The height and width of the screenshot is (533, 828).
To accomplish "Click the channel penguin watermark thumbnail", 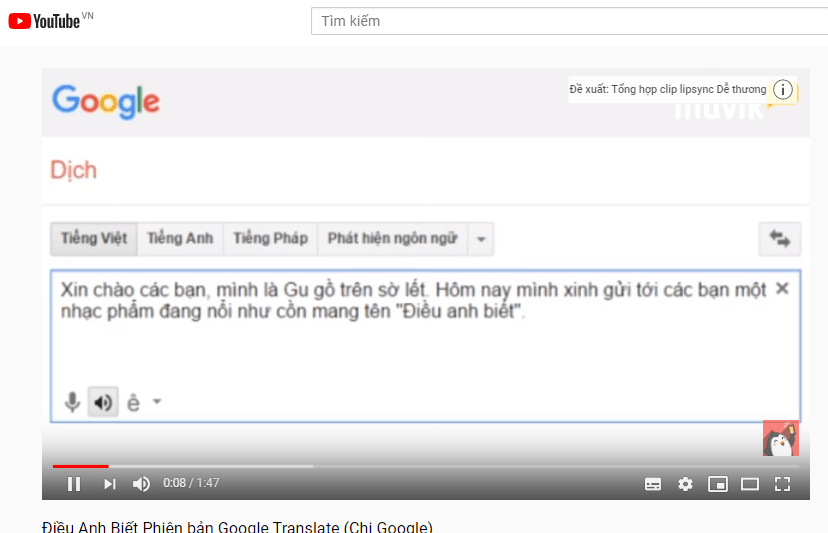I will pos(781,438).
